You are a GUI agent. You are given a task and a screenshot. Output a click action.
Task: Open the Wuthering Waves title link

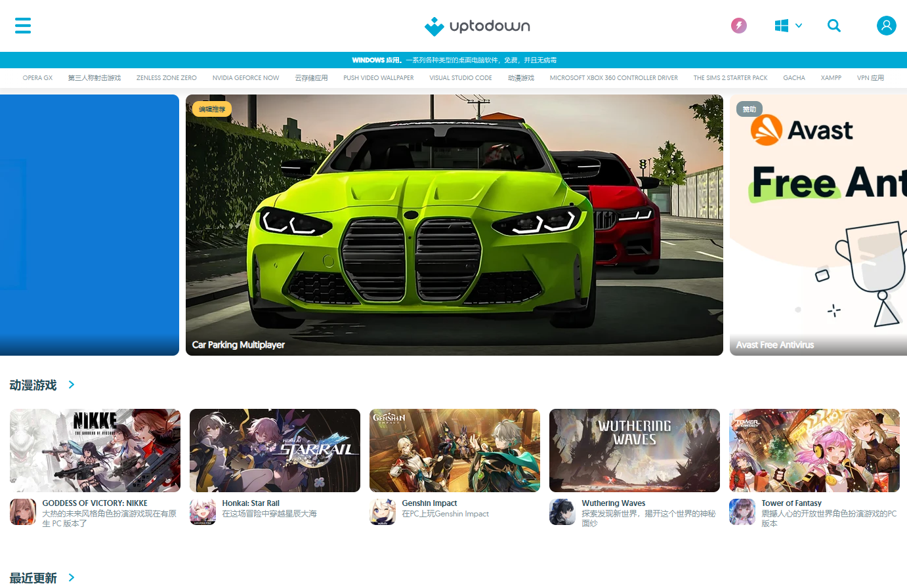click(614, 503)
